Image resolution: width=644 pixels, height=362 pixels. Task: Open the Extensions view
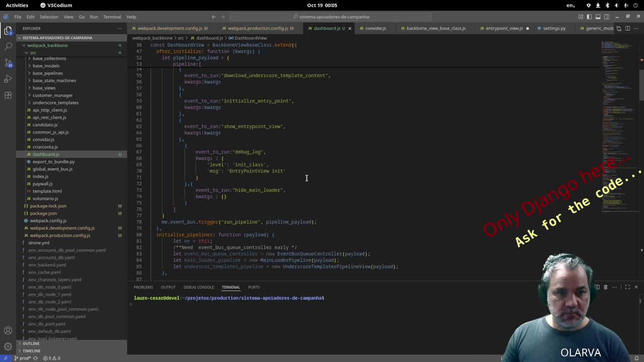pyautogui.click(x=8, y=95)
